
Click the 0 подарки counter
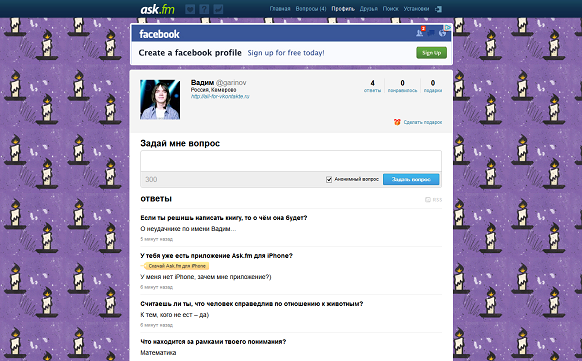[433, 86]
